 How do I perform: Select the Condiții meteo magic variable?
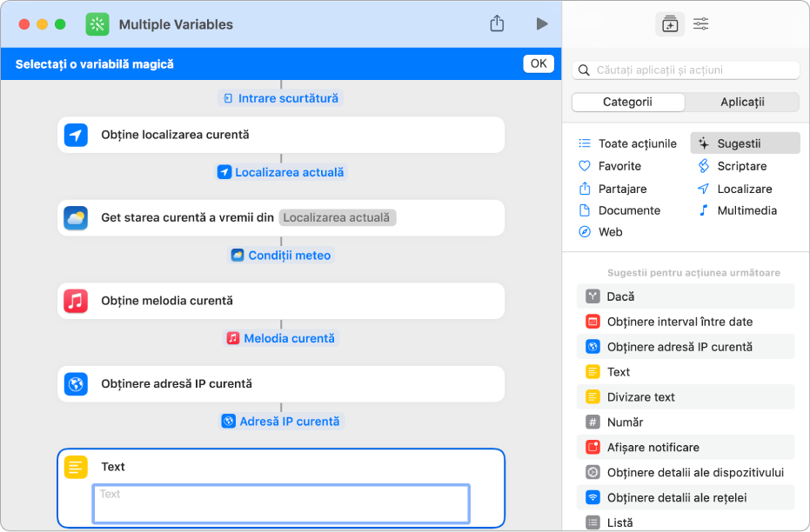(281, 256)
